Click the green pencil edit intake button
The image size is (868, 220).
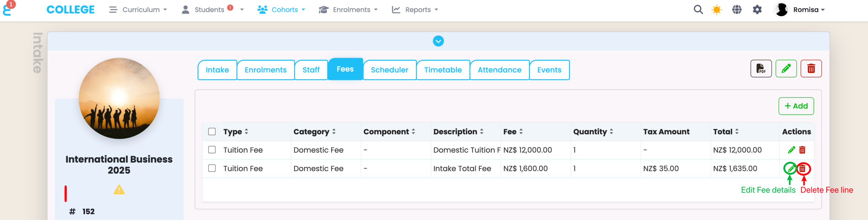pyautogui.click(x=786, y=69)
